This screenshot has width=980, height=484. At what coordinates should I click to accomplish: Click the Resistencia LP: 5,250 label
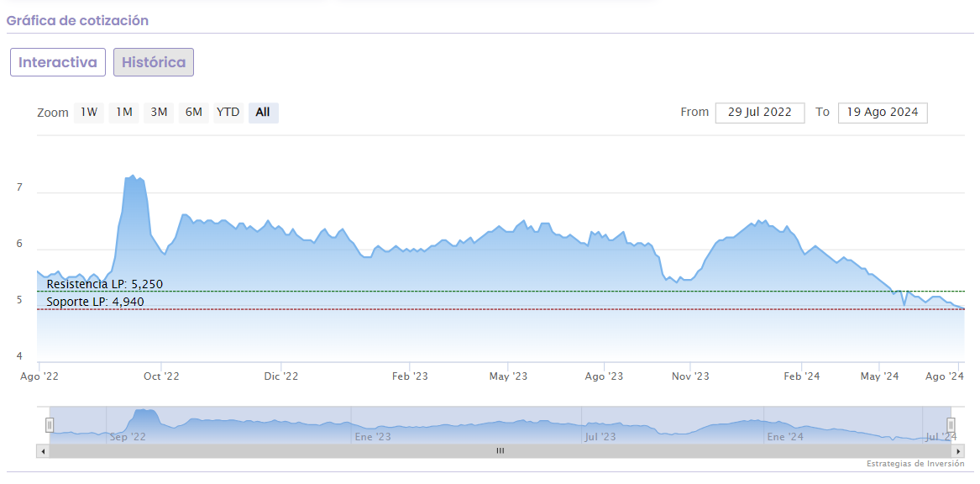tap(104, 285)
